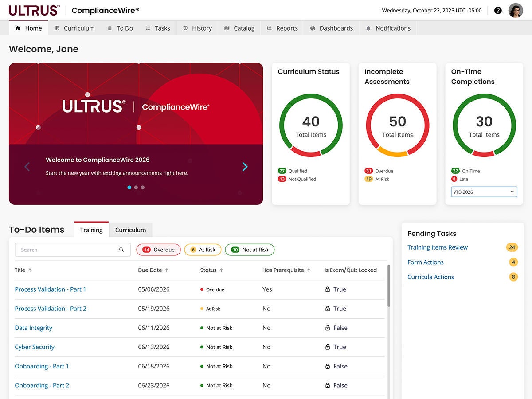Select third banner carousel dot
Screen dimensions: 532x399
(143, 188)
